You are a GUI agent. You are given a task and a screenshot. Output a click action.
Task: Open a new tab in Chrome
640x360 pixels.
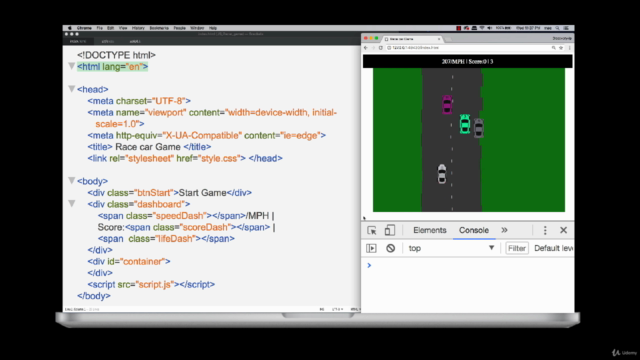click(449, 39)
